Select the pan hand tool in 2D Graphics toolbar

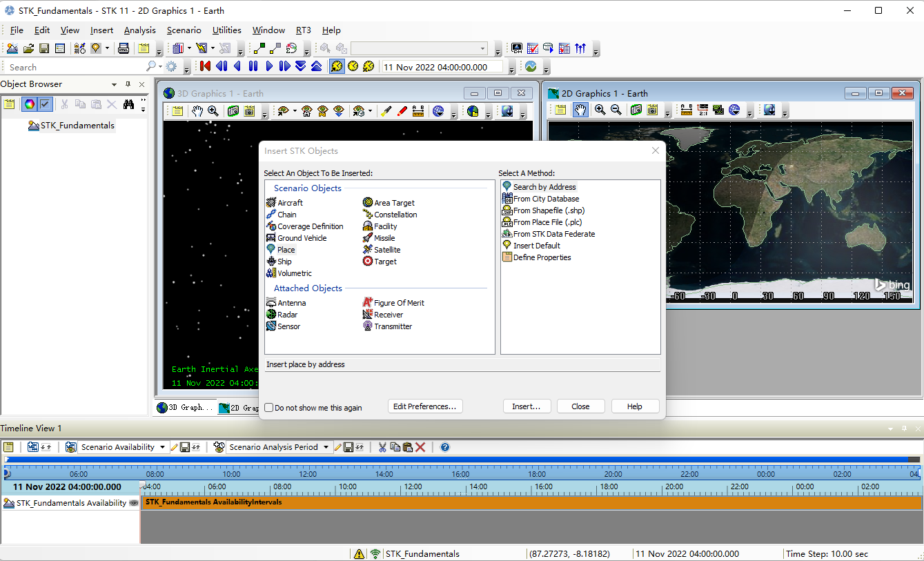pos(580,110)
